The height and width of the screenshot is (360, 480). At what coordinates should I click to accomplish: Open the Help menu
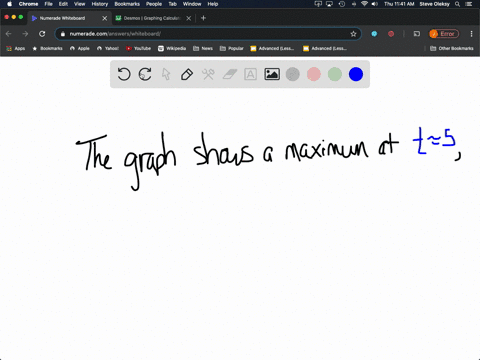213,4
